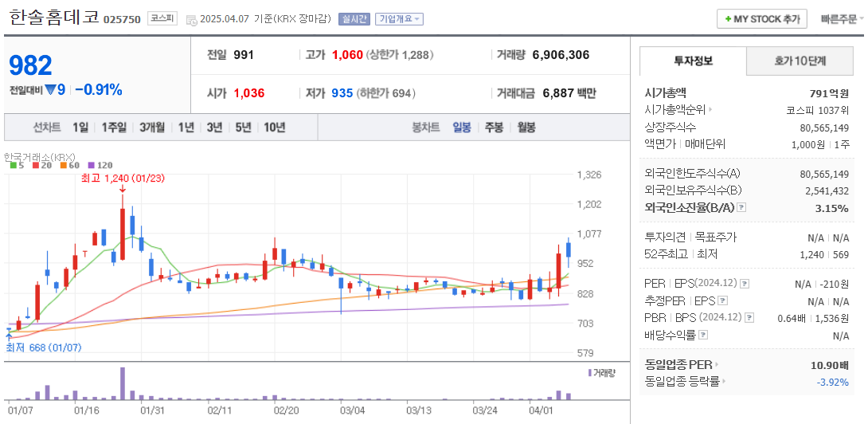Click the calendar icon before the 2025.04.07 date
The width and height of the screenshot is (868, 424).
click(x=192, y=19)
